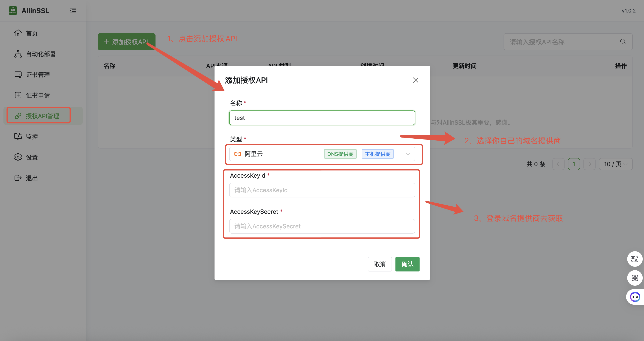Viewport: 644px width, 341px height.
Task: Focus the AccessKeyId input field
Action: (322, 190)
